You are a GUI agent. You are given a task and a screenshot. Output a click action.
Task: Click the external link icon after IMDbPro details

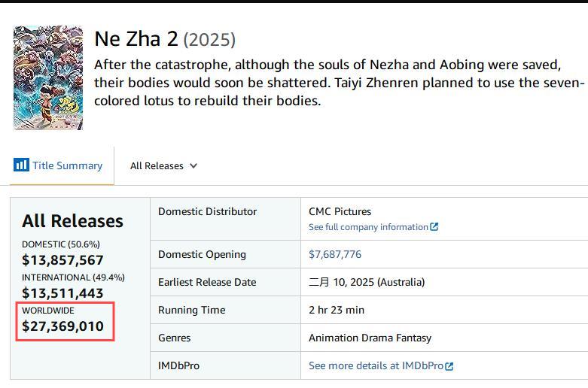(x=449, y=366)
